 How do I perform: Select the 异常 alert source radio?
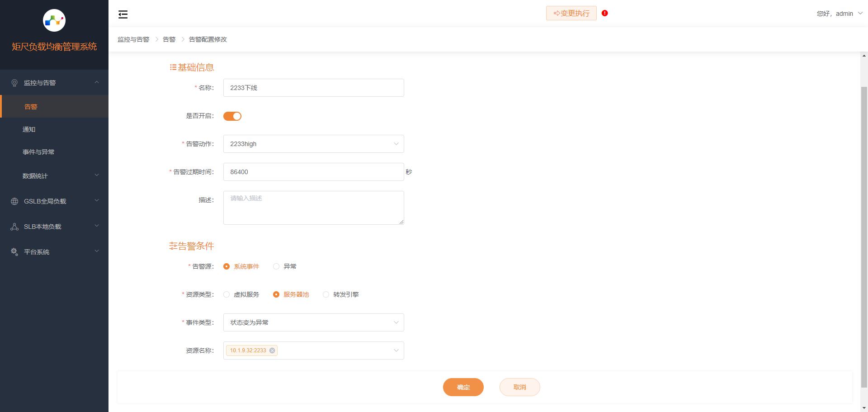276,266
